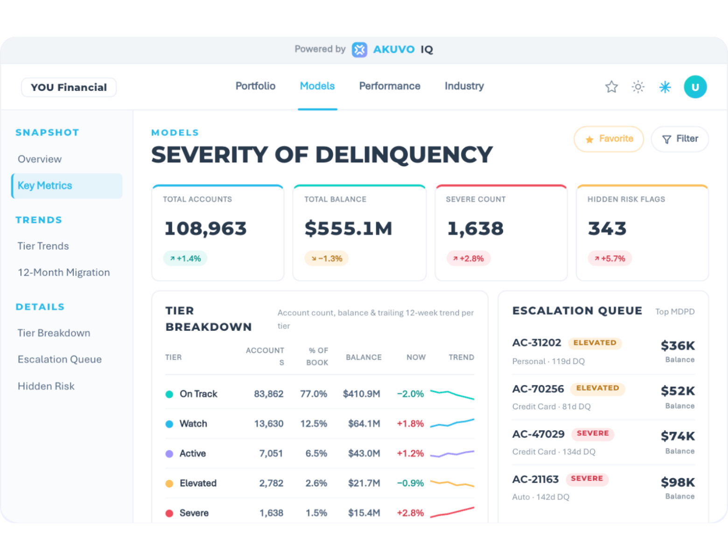Viewport: 728px width, 560px height.
Task: Select 12-Month Migration in sidebar
Action: click(64, 273)
